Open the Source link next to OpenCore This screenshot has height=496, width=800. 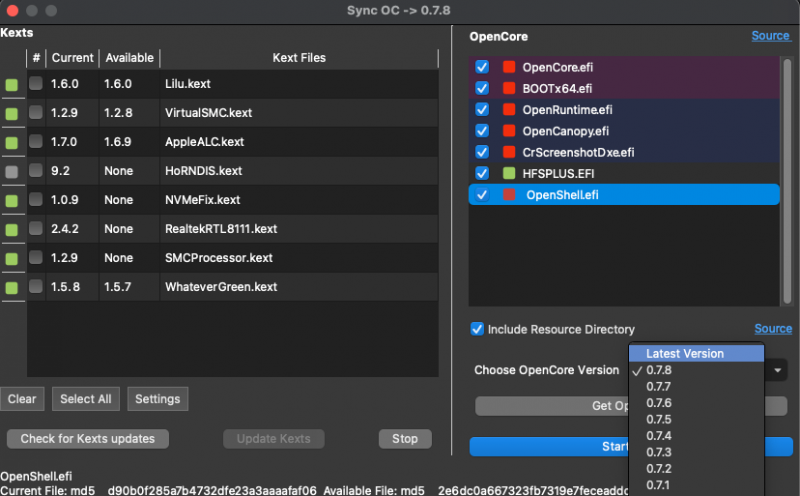(x=770, y=36)
